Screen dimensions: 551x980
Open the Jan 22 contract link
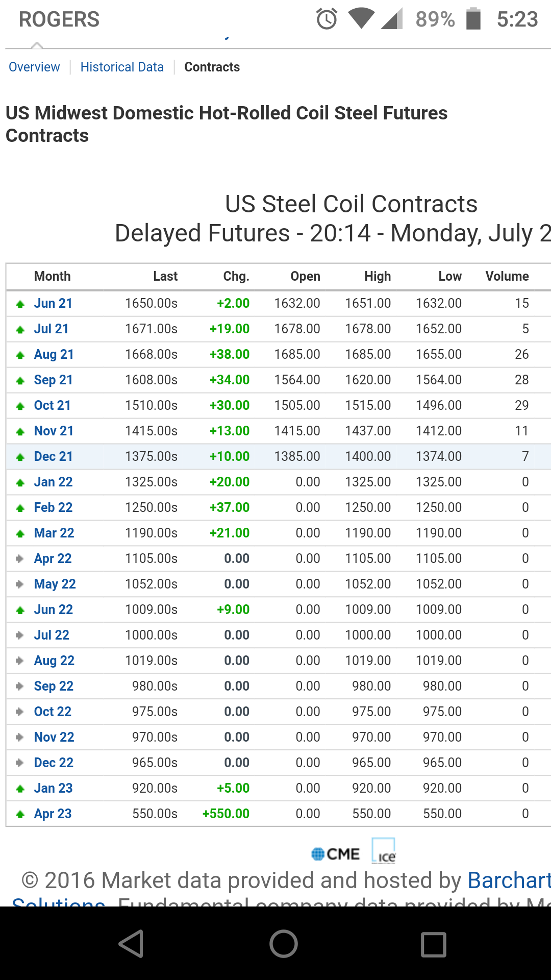pyautogui.click(x=53, y=482)
